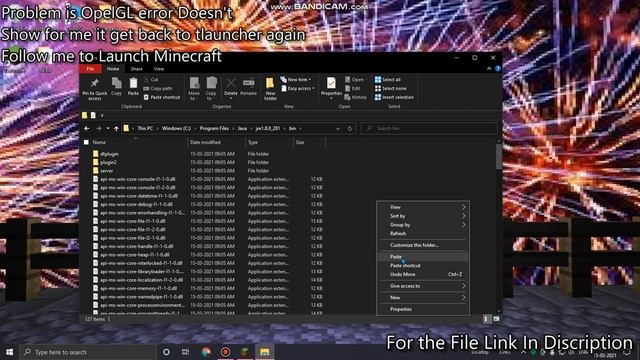Click Program Files in the breadcrumb
640x360 pixels.
(x=214, y=128)
